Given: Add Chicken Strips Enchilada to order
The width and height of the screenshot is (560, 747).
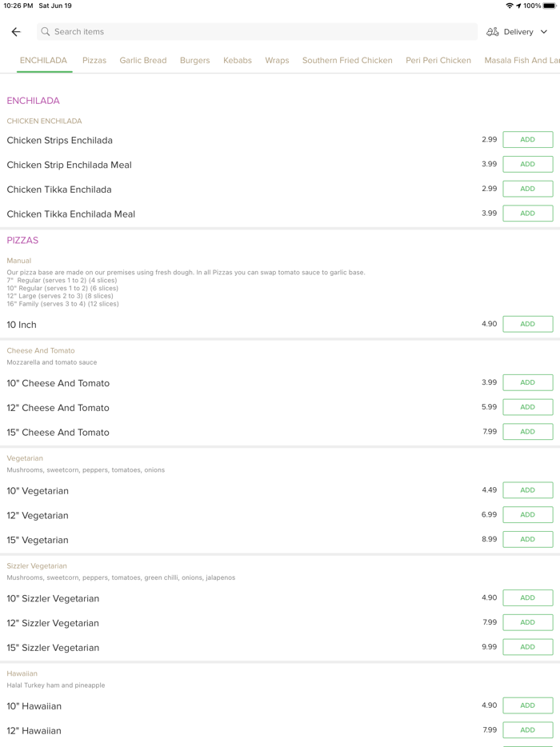Looking at the screenshot, I should (527, 140).
